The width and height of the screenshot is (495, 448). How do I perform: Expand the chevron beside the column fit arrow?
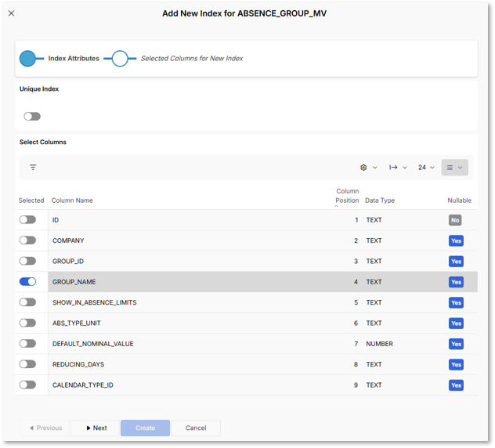click(405, 168)
